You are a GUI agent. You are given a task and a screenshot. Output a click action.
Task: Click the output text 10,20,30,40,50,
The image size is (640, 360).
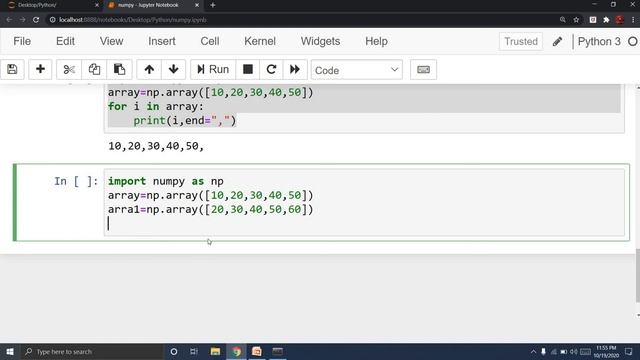(x=156, y=146)
